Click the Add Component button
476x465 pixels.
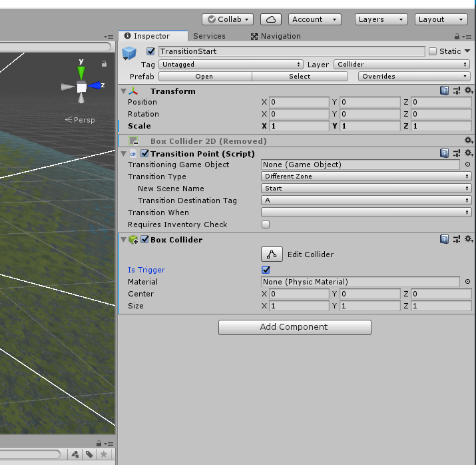[x=295, y=327]
